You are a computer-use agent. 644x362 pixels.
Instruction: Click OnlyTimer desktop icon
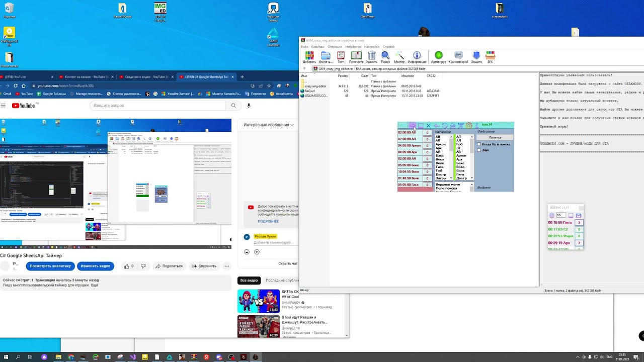point(368,11)
